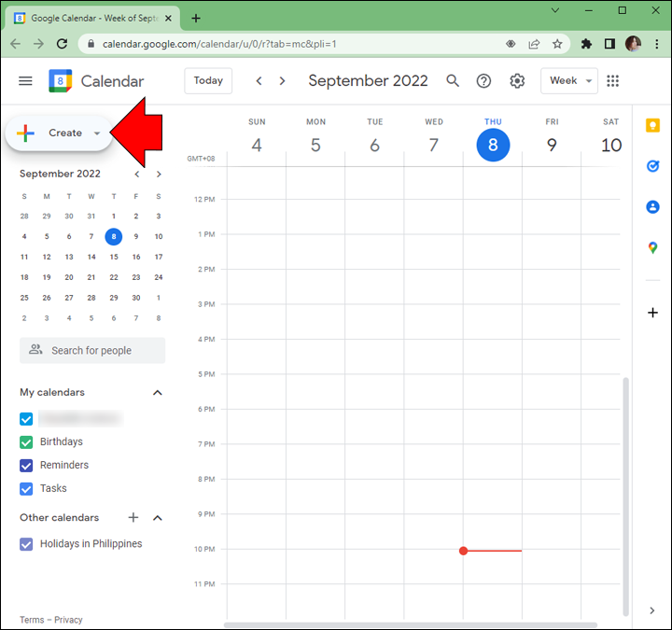Get add-ons plus icon in side panel
This screenshot has width=672, height=630.
pos(652,313)
